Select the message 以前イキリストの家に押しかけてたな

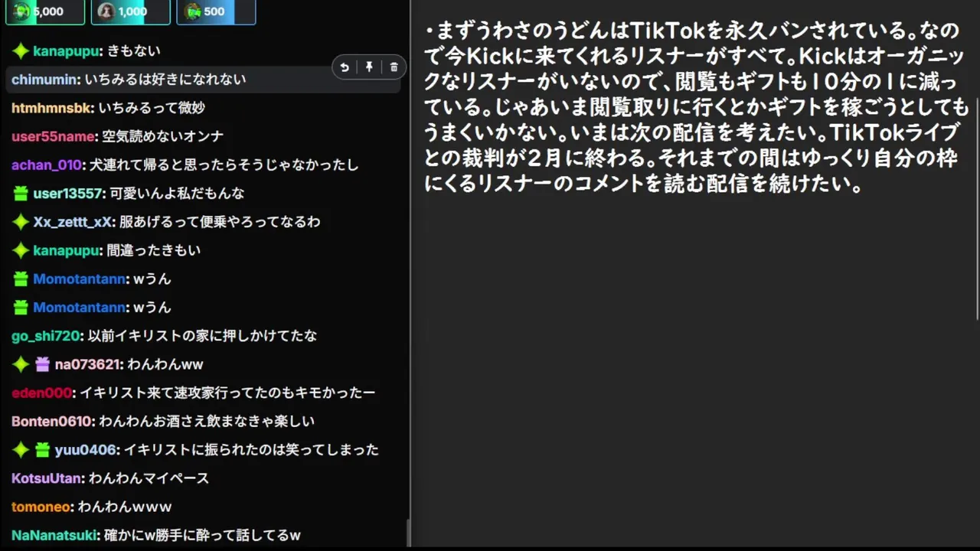point(202,336)
